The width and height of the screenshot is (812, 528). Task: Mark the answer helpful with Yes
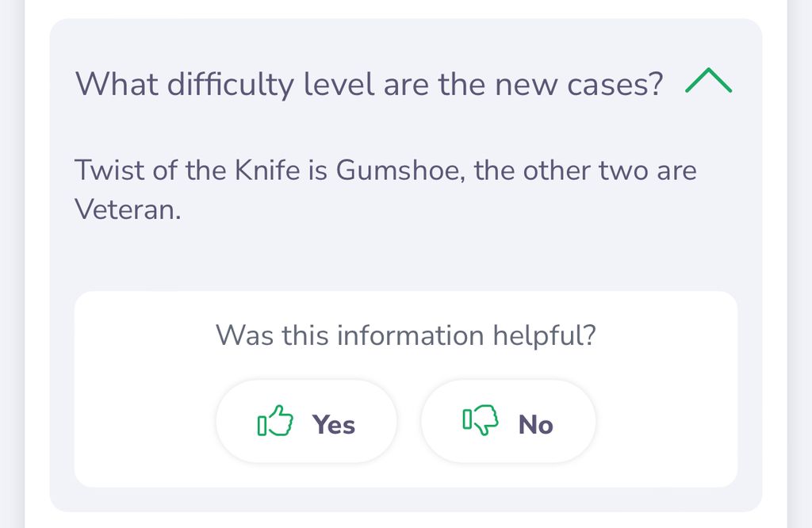[x=307, y=421]
